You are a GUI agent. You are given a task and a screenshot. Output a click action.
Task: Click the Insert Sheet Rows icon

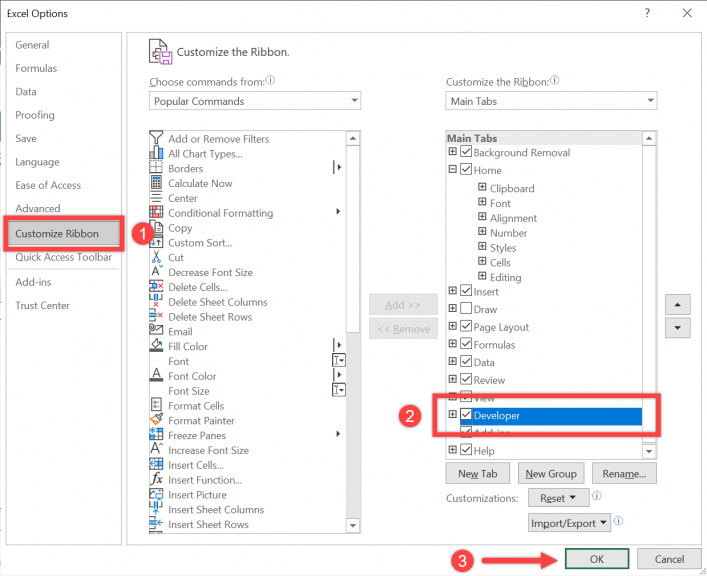coord(156,523)
